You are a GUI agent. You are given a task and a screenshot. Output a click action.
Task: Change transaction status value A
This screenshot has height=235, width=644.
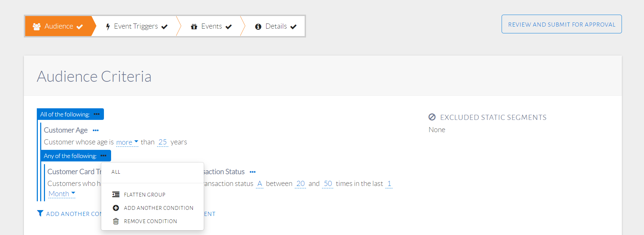coord(260,184)
